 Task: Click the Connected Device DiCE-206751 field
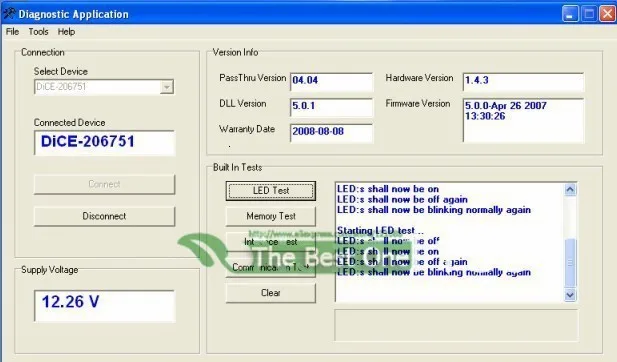(x=104, y=142)
